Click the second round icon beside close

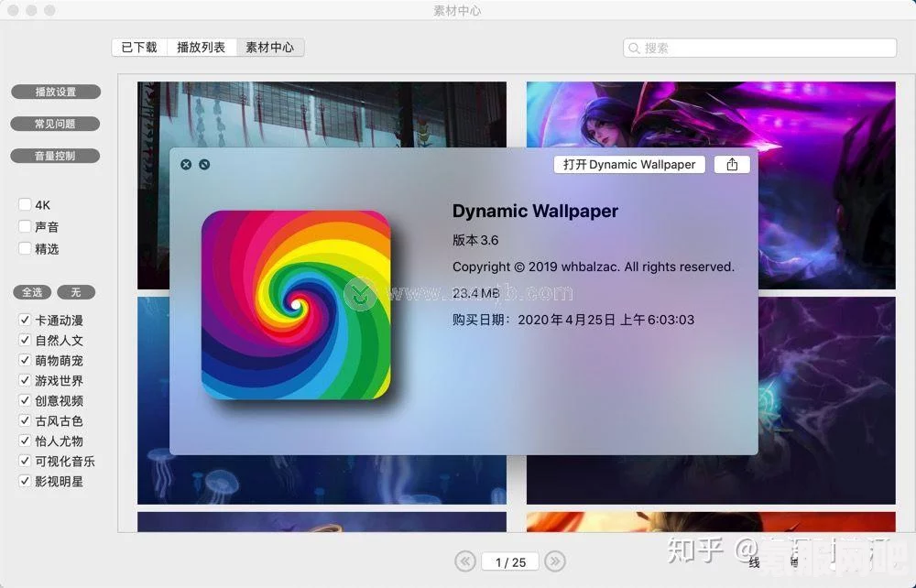pyautogui.click(x=204, y=165)
